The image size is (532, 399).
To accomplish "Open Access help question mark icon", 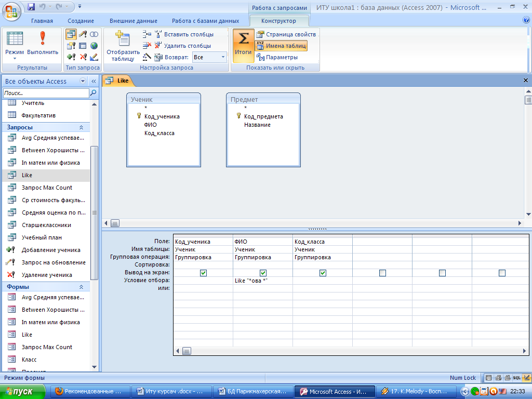I will (x=526, y=20).
